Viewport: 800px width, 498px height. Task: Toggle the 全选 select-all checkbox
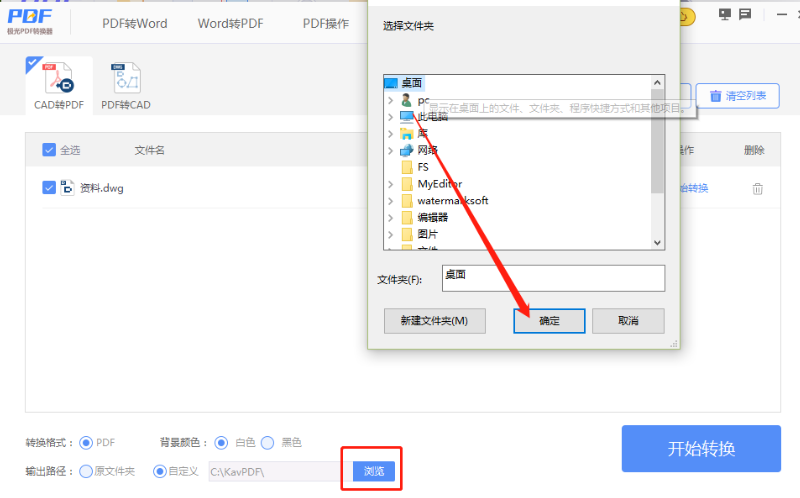(x=49, y=150)
